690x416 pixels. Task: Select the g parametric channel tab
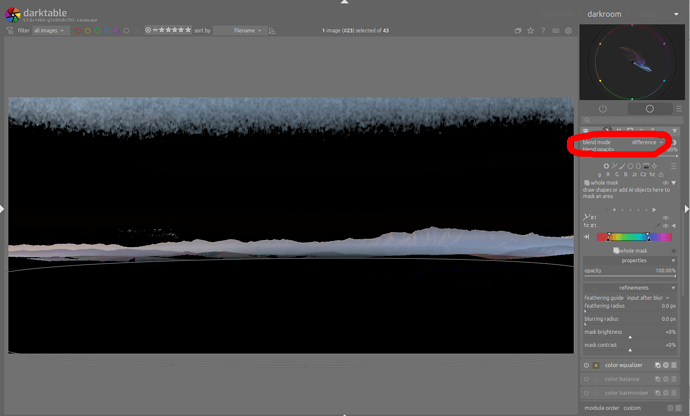[599, 174]
